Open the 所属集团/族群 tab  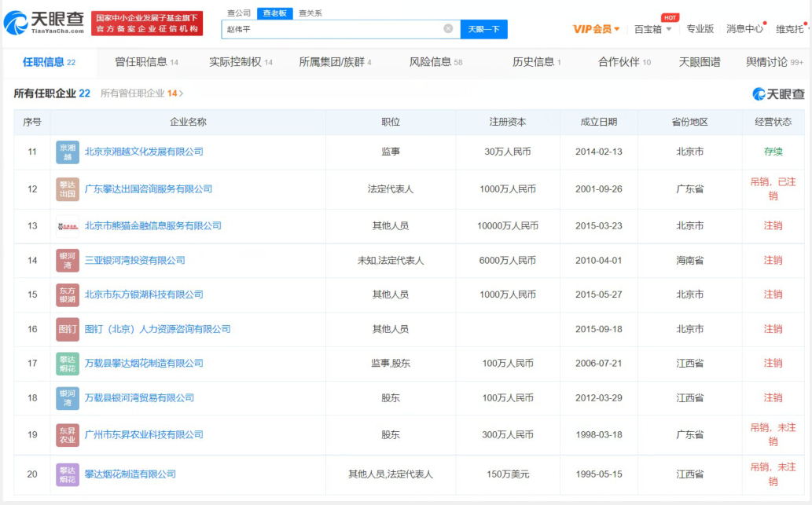coord(335,62)
